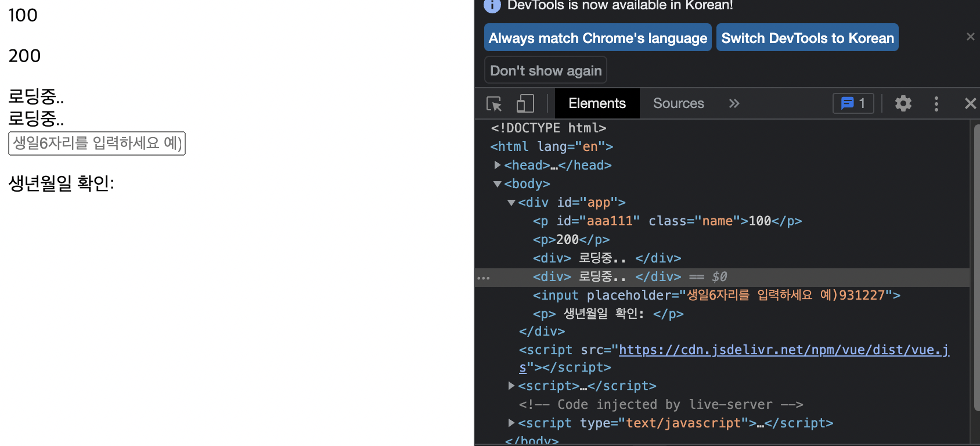Expand the collapsed inline script node
This screenshot has height=446, width=980.
pos(511,386)
